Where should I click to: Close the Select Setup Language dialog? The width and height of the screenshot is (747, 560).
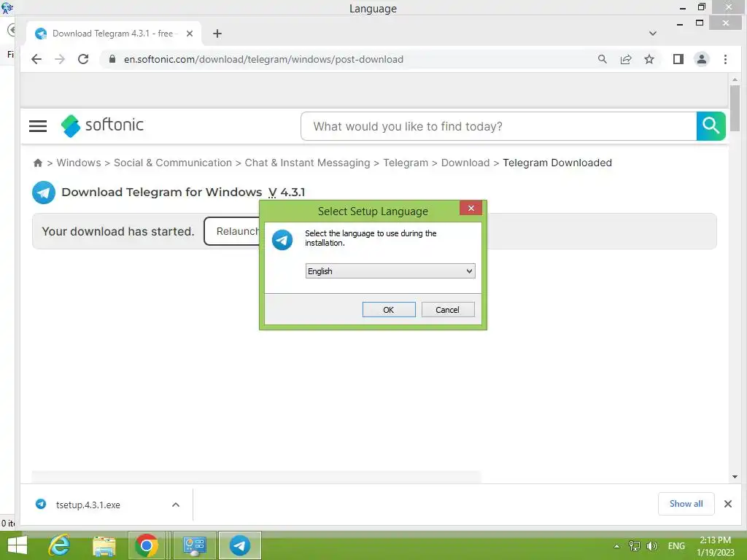pyautogui.click(x=471, y=208)
